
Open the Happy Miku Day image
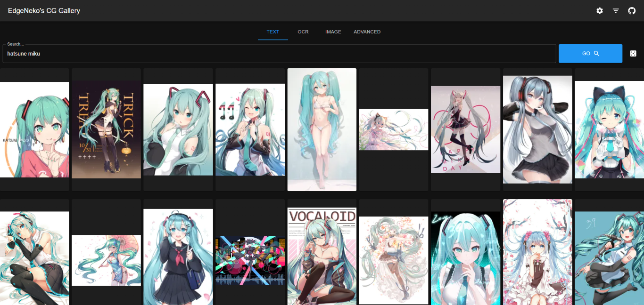465,129
